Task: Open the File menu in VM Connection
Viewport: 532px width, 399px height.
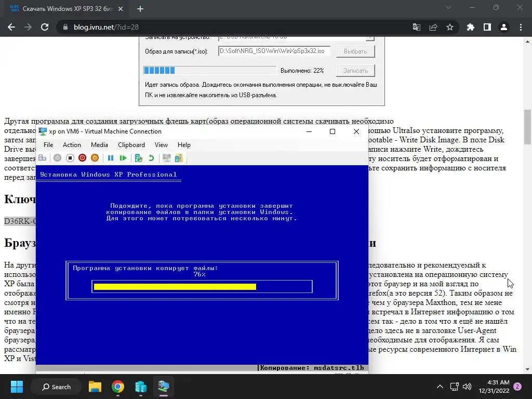Action: [48, 145]
